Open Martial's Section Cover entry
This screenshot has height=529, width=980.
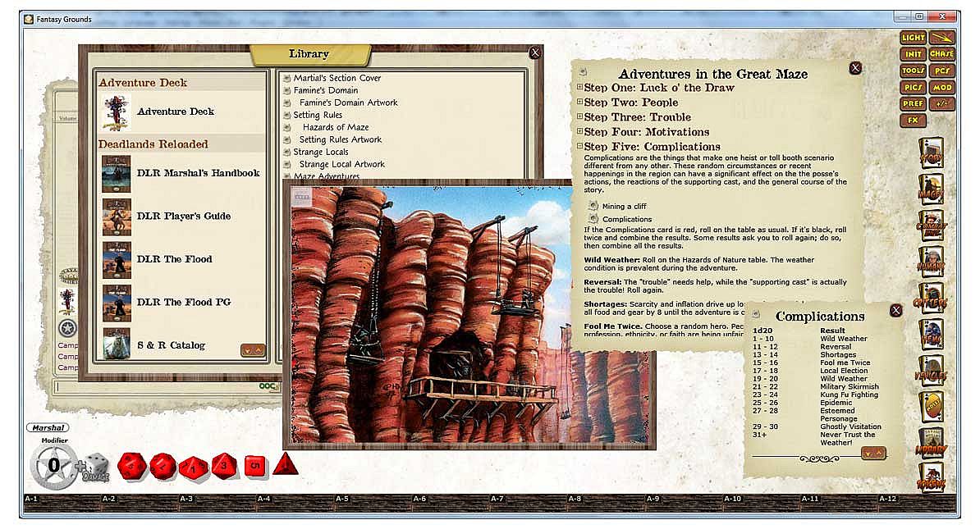pyautogui.click(x=337, y=78)
